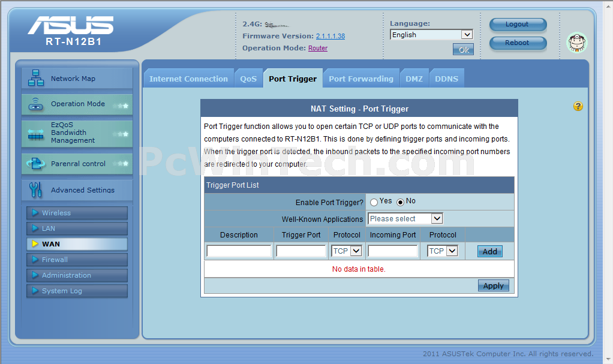Open EzQoS Bandwidth Management menu item
Viewport: 613px width, 364px height.
(x=77, y=134)
